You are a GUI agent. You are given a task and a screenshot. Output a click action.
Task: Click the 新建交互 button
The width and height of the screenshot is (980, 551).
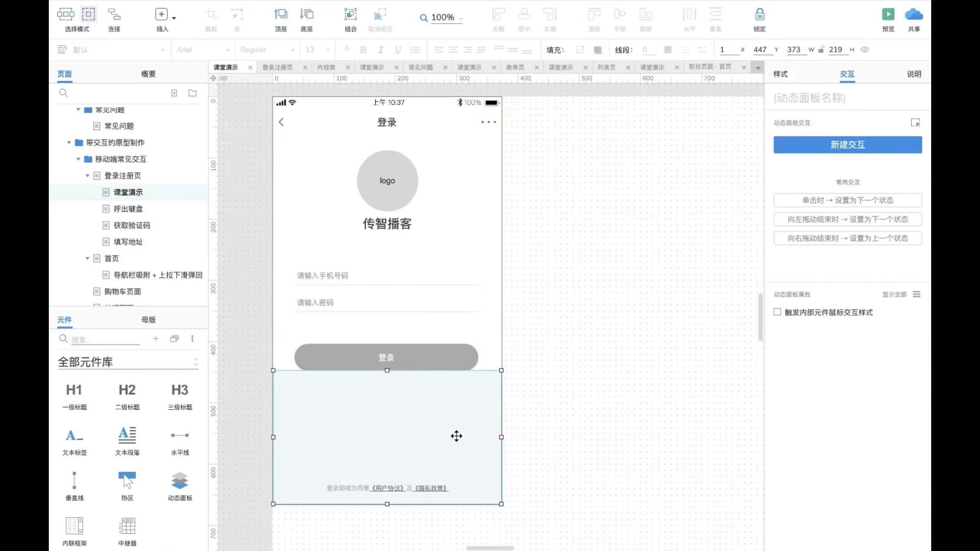point(847,145)
